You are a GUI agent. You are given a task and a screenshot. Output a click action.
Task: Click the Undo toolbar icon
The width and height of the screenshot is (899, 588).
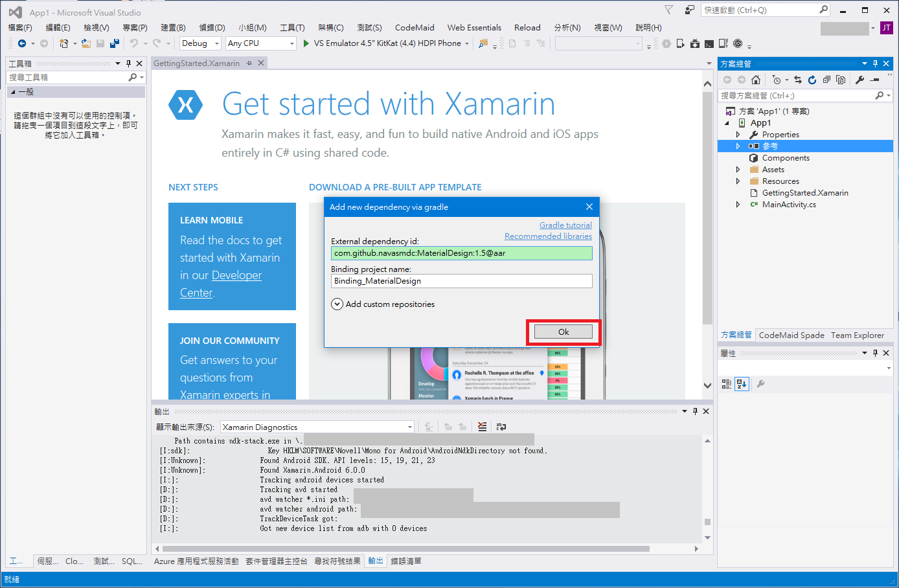click(134, 43)
